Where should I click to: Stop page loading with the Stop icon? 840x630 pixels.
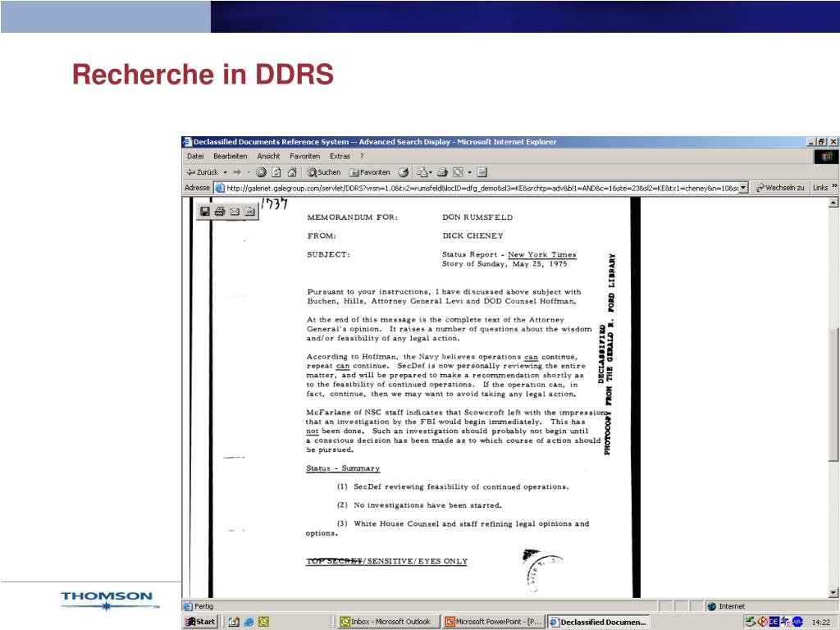point(261,172)
